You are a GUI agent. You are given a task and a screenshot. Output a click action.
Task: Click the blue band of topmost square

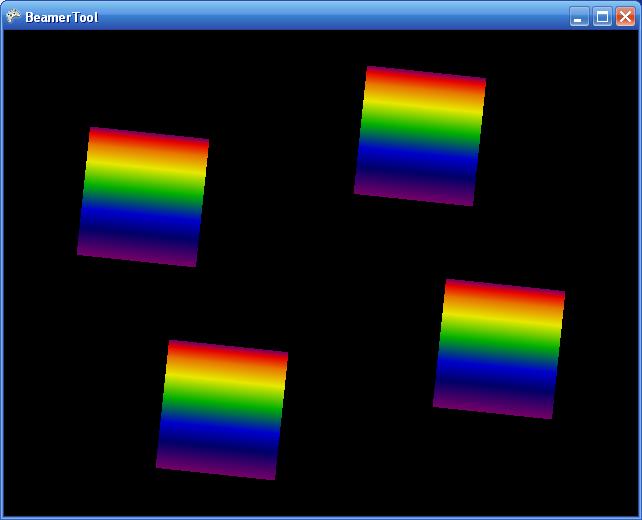(x=418, y=157)
